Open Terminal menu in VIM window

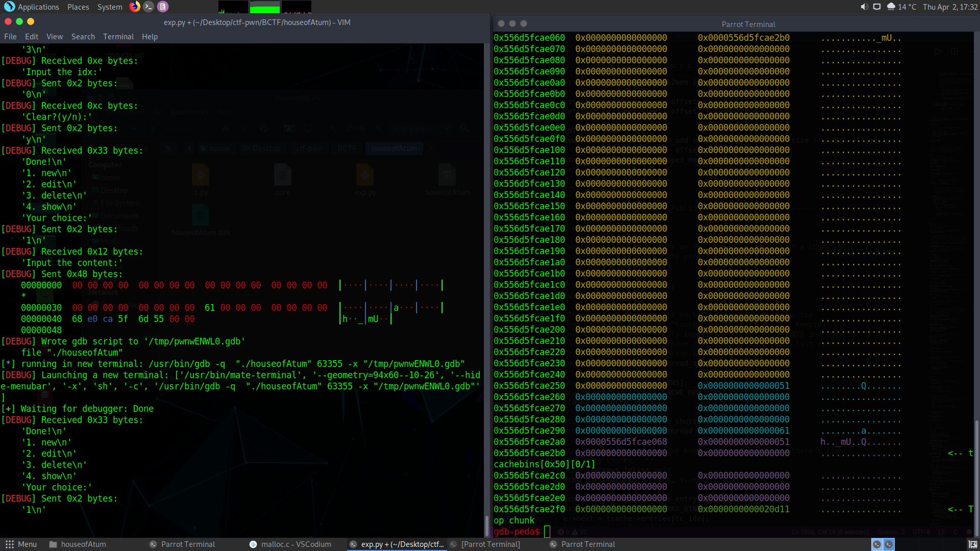coord(118,37)
